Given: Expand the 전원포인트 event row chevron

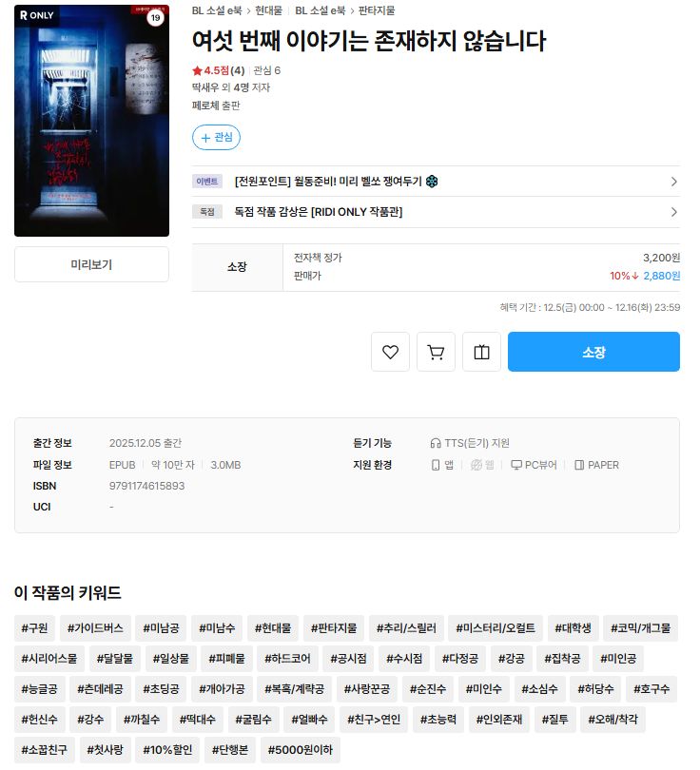Looking at the screenshot, I should [674, 182].
